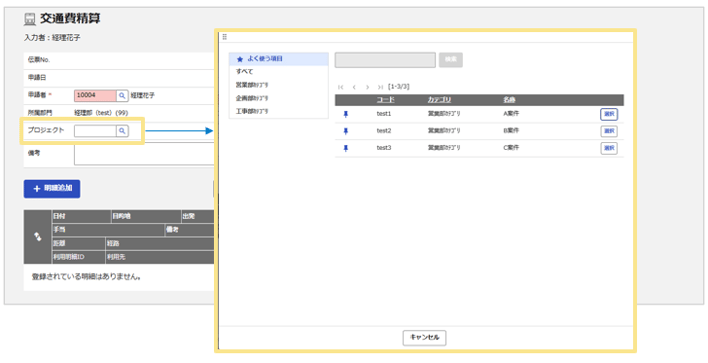The width and height of the screenshot is (708, 363).
Task: Go to the previous results page
Action: click(354, 87)
